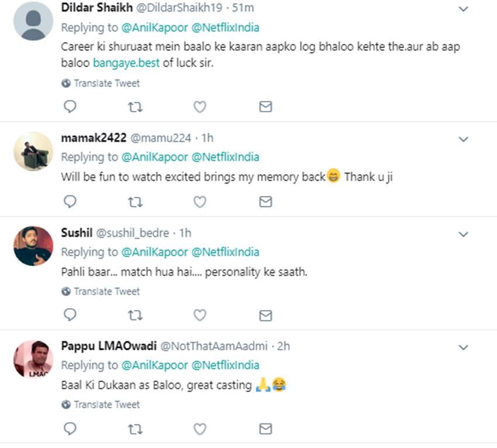Retweet mamak2422's tweet
Image resolution: width=497 pixels, height=448 pixels.
tap(135, 202)
